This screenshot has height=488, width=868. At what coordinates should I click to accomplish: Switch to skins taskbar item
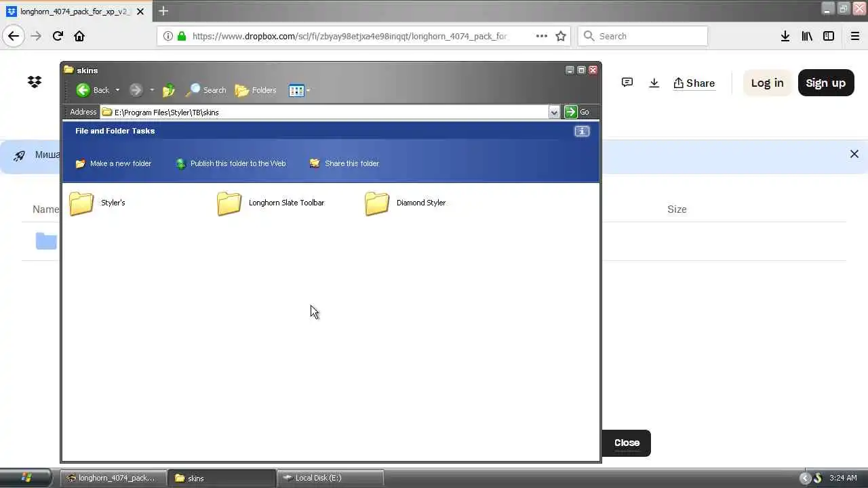point(222,478)
